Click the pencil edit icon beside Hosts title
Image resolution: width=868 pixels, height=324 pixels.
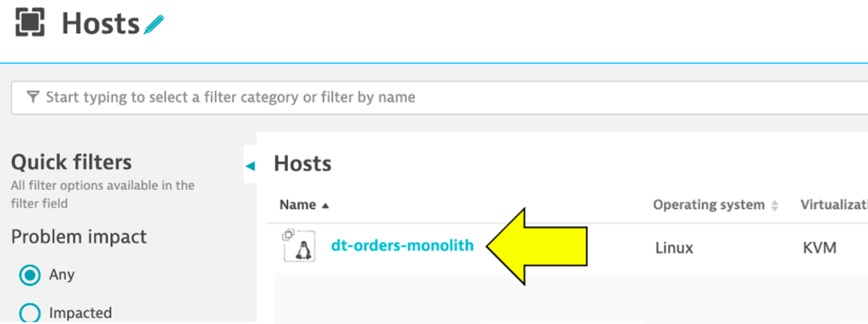click(154, 24)
